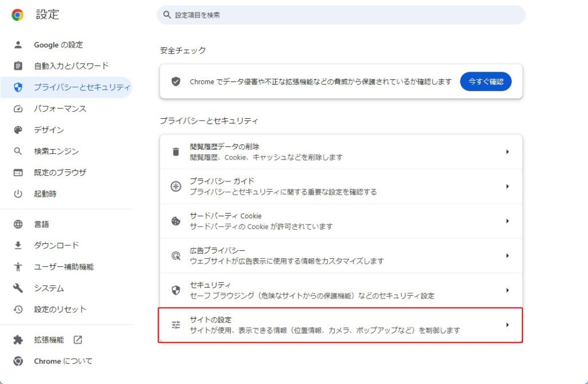
Task: Click the Chrome logo icon beside 設定
Action: (18, 15)
